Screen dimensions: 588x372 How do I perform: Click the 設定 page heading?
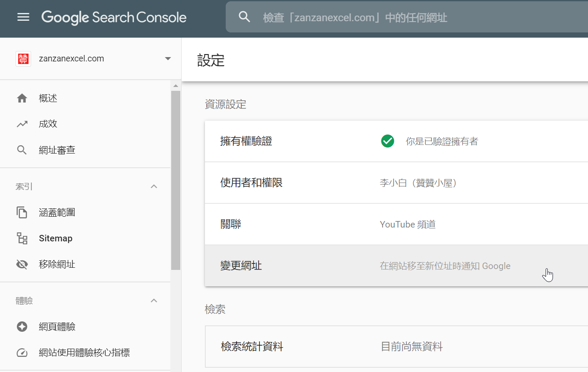pyautogui.click(x=211, y=60)
